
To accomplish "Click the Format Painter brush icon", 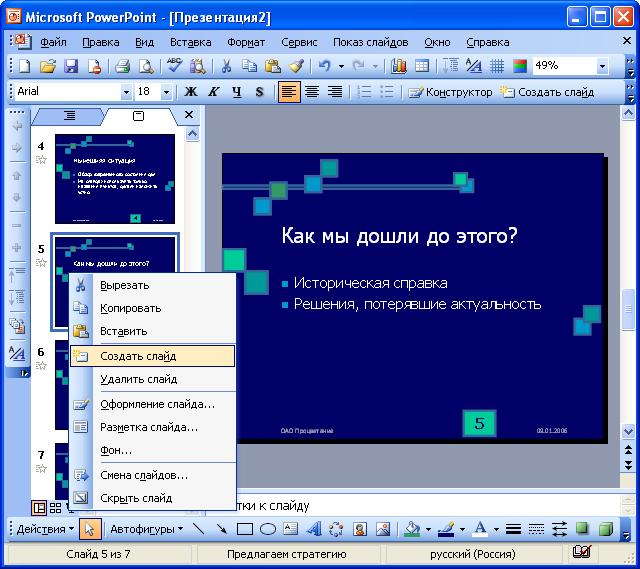I will tap(296, 66).
